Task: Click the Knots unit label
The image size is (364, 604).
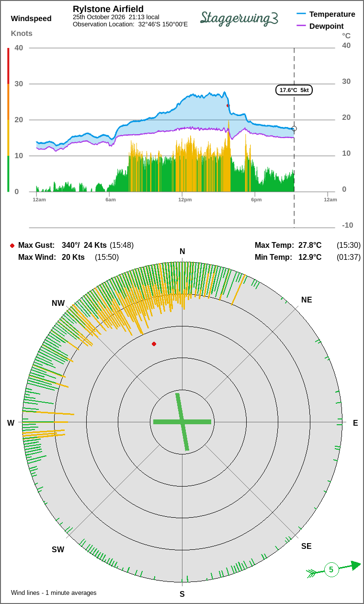Action: click(x=22, y=33)
